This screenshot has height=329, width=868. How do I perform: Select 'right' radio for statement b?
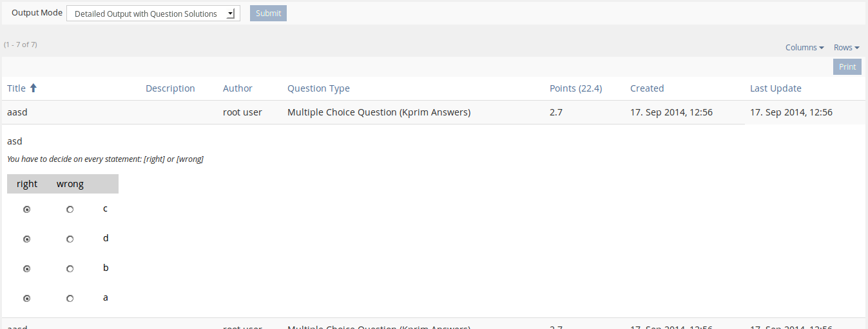27,269
